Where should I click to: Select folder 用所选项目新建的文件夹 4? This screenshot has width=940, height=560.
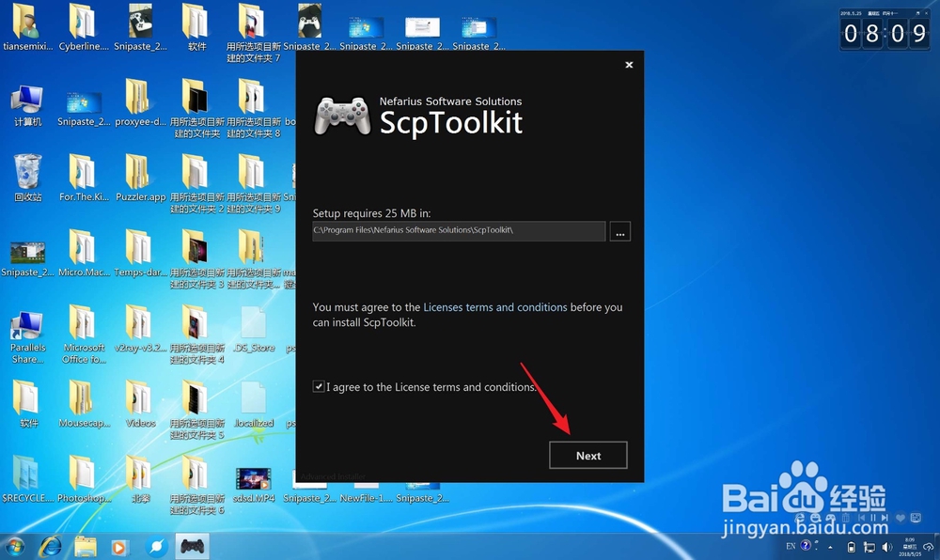(x=196, y=334)
